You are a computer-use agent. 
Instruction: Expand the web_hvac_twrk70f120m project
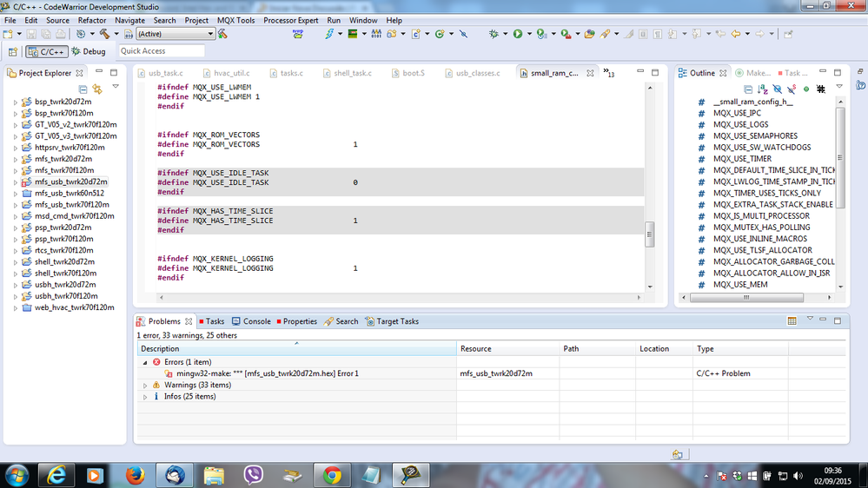[x=16, y=307]
